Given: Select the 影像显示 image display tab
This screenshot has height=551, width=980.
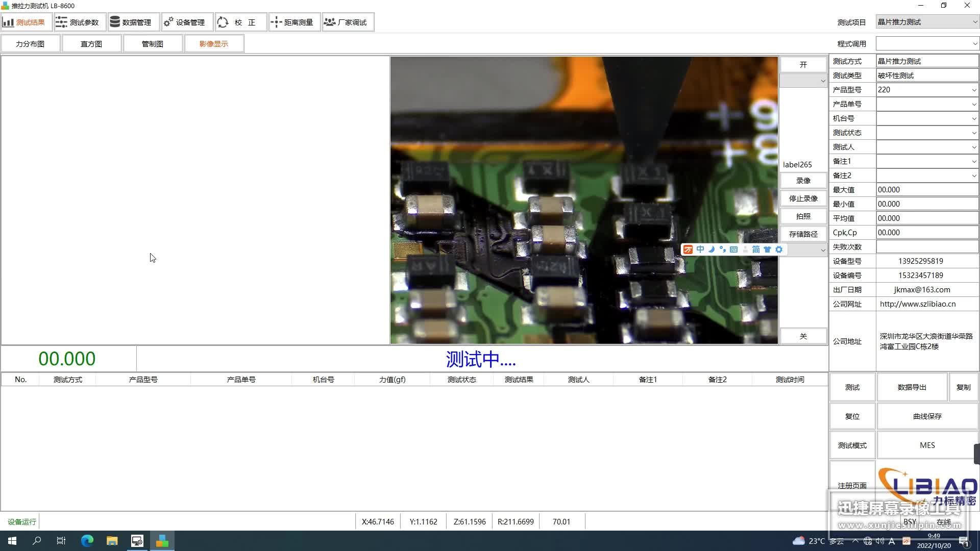Looking at the screenshot, I should click(x=214, y=44).
